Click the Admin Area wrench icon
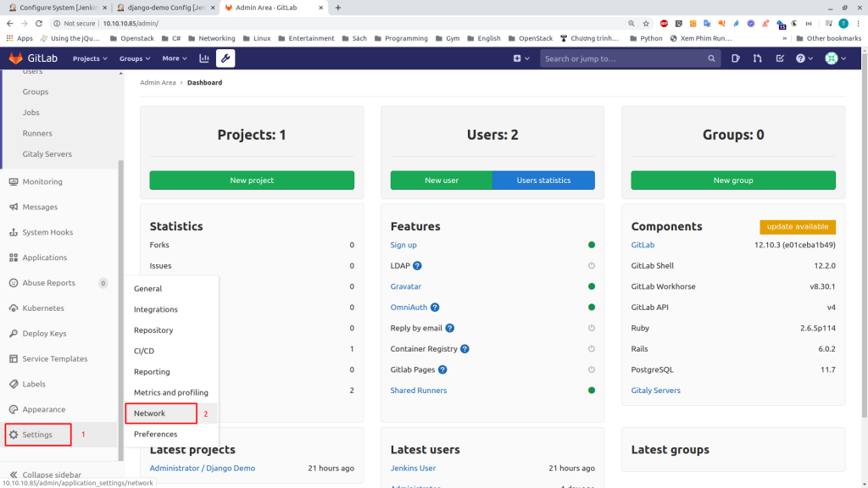Screen dimensions: 868x488 pos(225,58)
